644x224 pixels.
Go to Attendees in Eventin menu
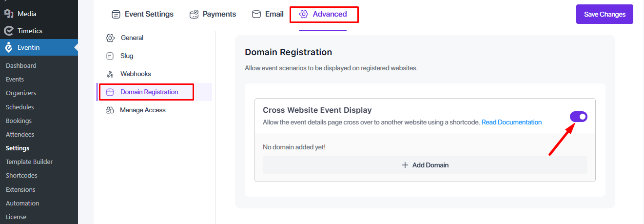point(20,134)
